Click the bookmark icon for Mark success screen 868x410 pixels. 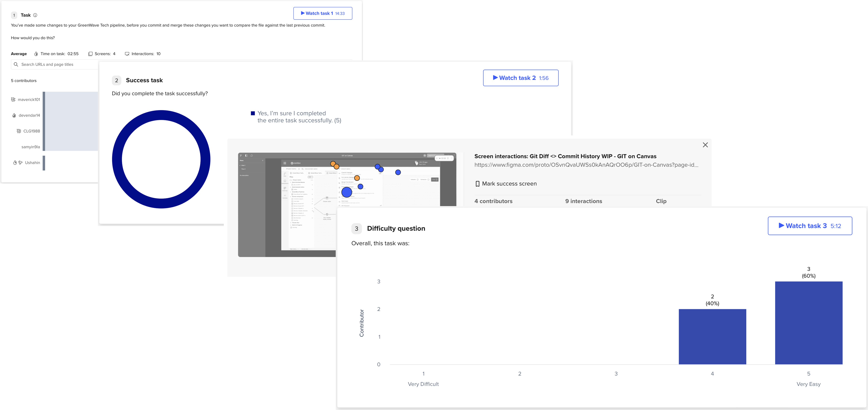coord(477,184)
